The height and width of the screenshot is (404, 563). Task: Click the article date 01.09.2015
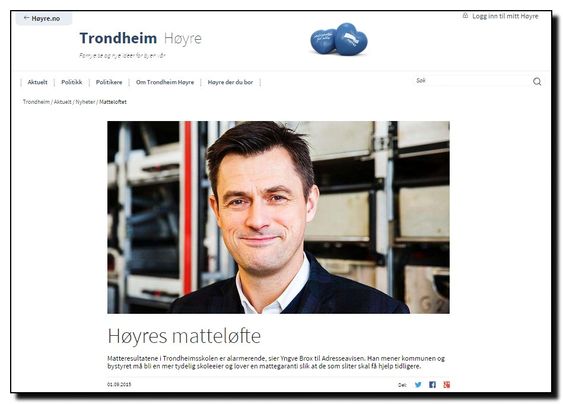(119, 385)
